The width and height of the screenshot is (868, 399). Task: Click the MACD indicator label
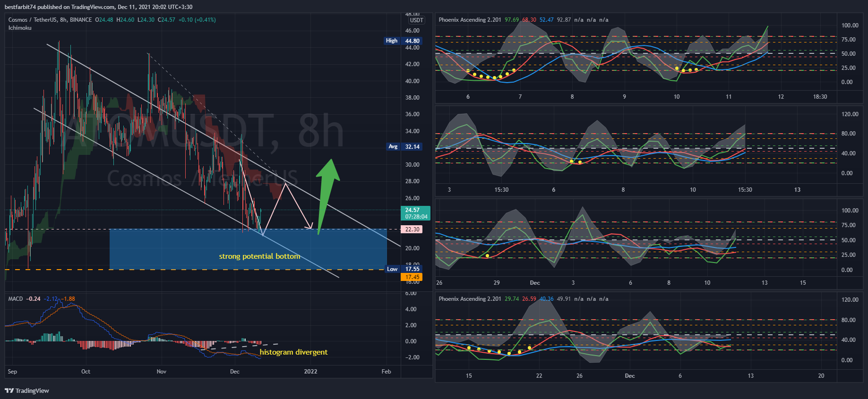[x=16, y=299]
